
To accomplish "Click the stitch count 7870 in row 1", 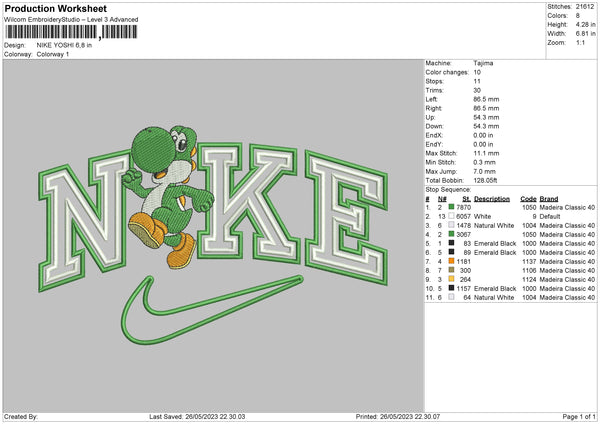I will (x=464, y=207).
